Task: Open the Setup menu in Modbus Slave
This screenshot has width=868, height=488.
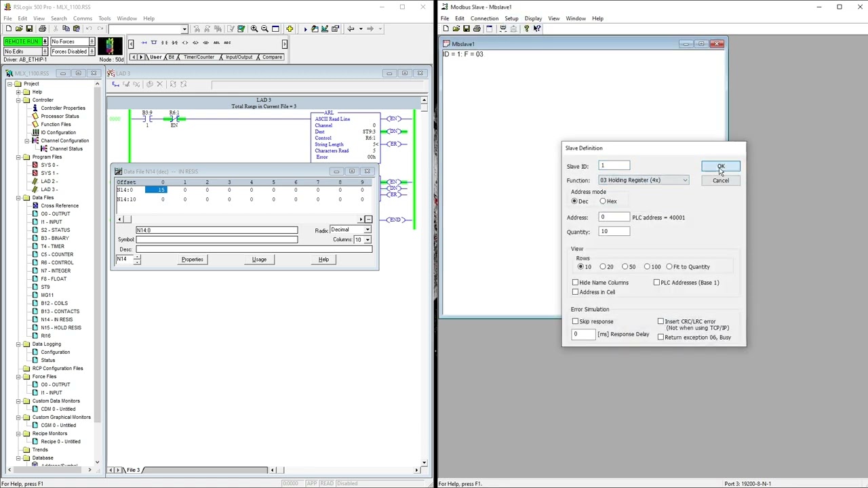Action: [511, 18]
